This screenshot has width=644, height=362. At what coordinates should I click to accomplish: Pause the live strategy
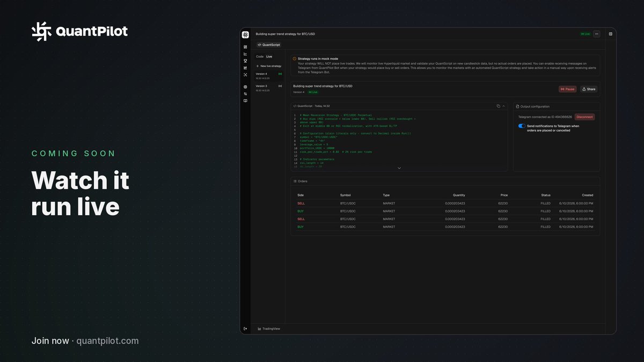pos(568,89)
